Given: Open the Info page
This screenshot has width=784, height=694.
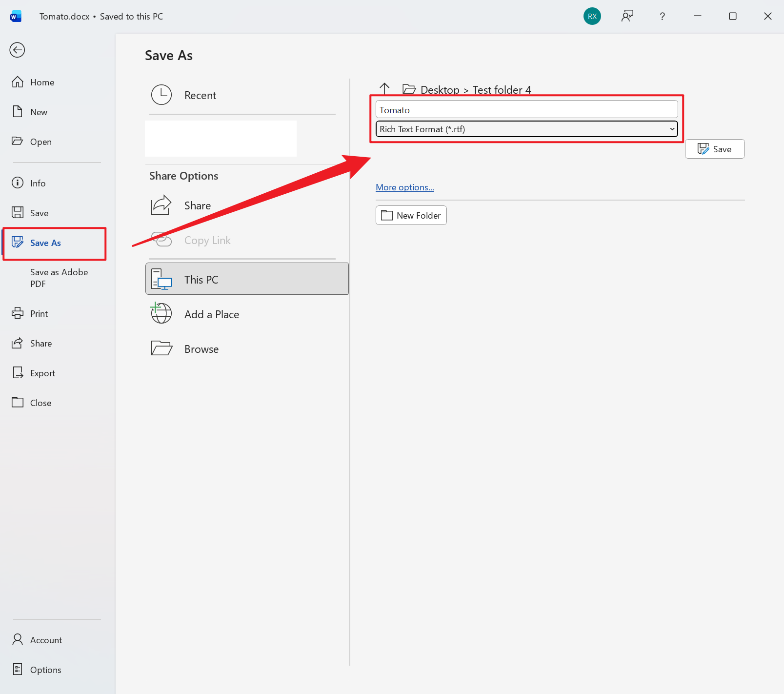Looking at the screenshot, I should click(x=38, y=183).
